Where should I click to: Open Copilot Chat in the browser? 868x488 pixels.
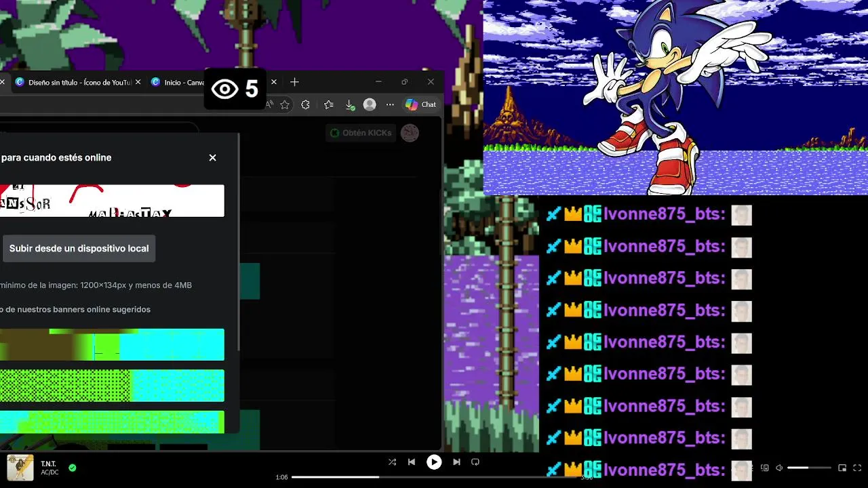point(420,104)
